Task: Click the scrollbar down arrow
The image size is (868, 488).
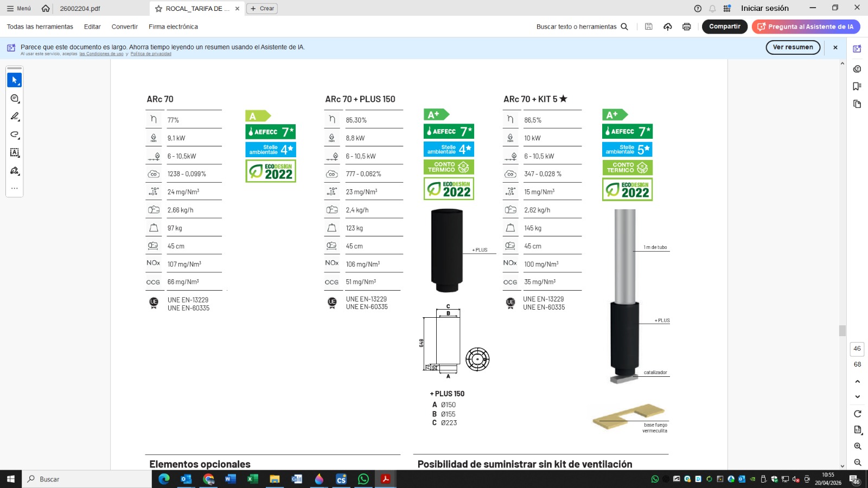Action: click(x=842, y=466)
